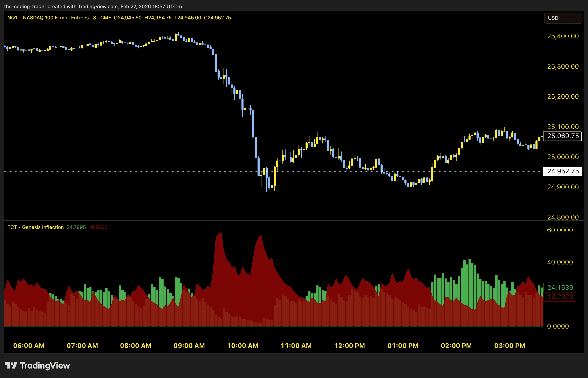Click the TradingView logo icon
Screen dimensions: 588x378
pos(11,365)
